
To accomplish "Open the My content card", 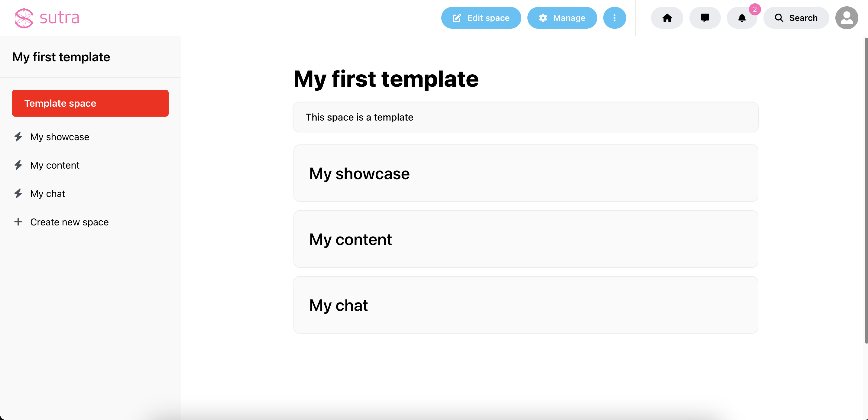I will click(x=526, y=239).
